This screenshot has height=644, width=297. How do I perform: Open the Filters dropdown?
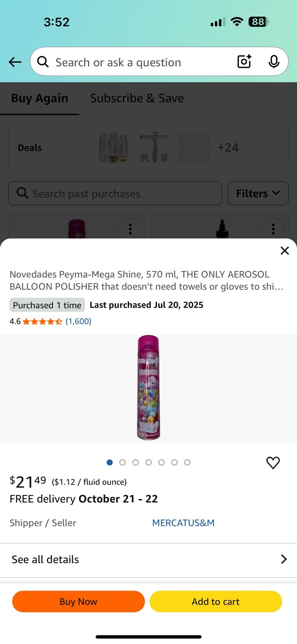[x=258, y=193]
